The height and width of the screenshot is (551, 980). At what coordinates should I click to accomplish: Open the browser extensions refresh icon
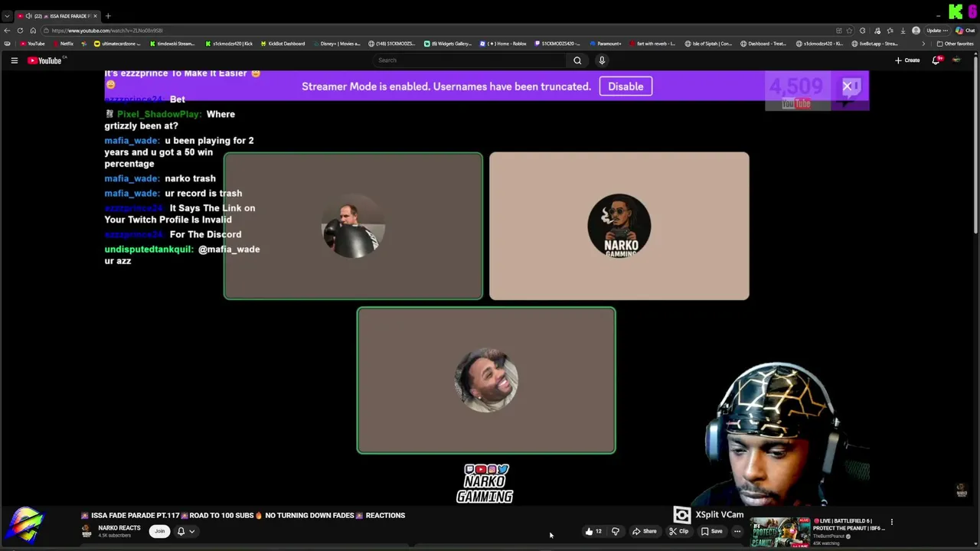pos(863,31)
